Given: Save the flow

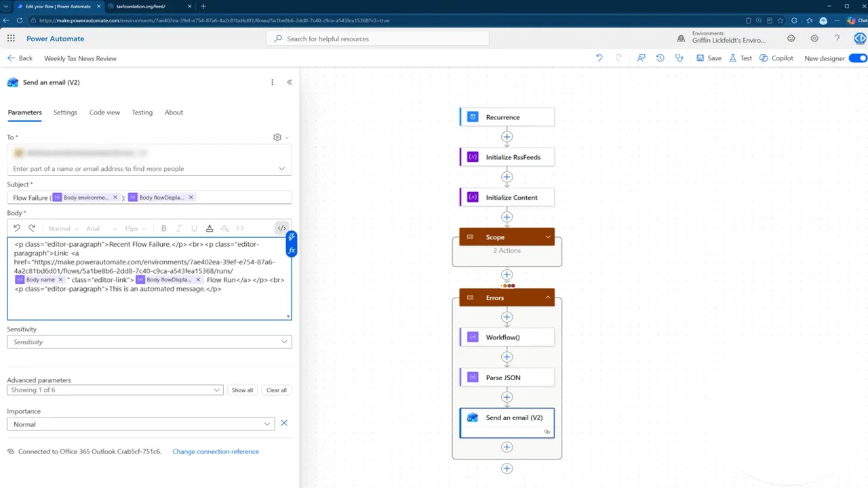Looking at the screenshot, I should point(709,58).
